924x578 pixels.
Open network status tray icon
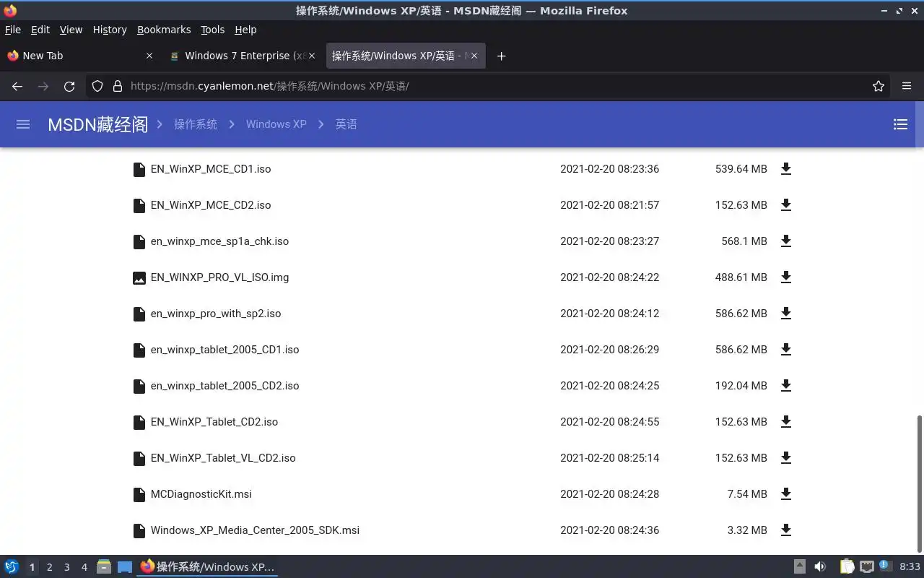pos(867,566)
